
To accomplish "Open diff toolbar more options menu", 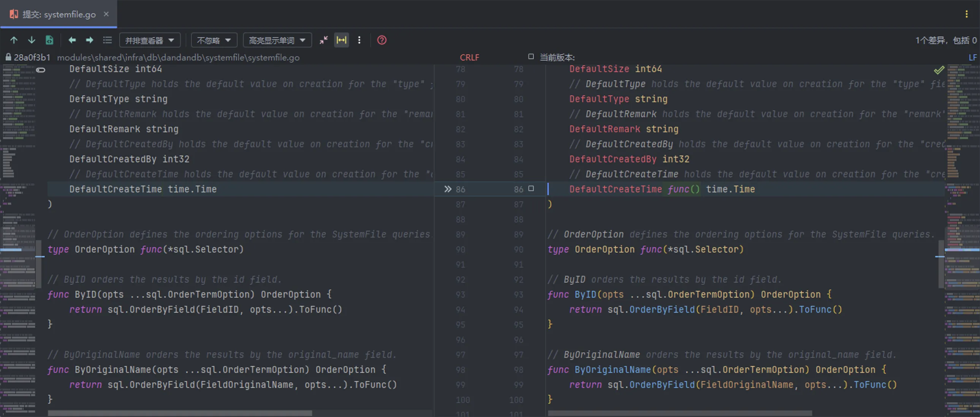I will click(359, 40).
